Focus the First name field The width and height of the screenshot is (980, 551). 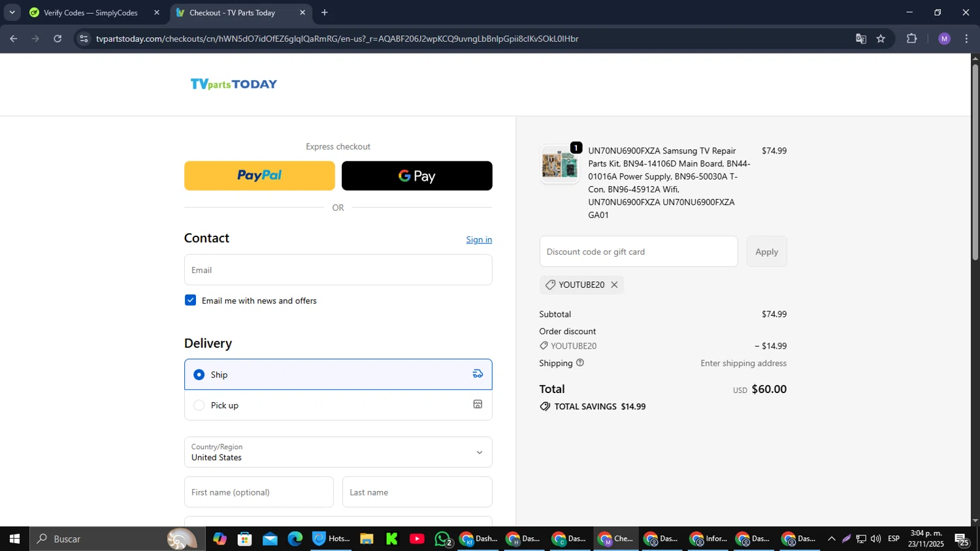259,492
